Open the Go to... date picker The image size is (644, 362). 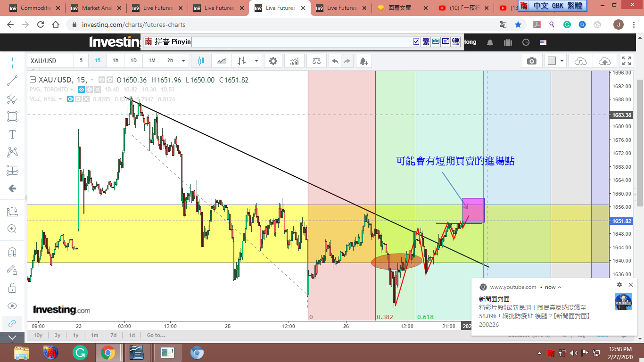(156, 335)
